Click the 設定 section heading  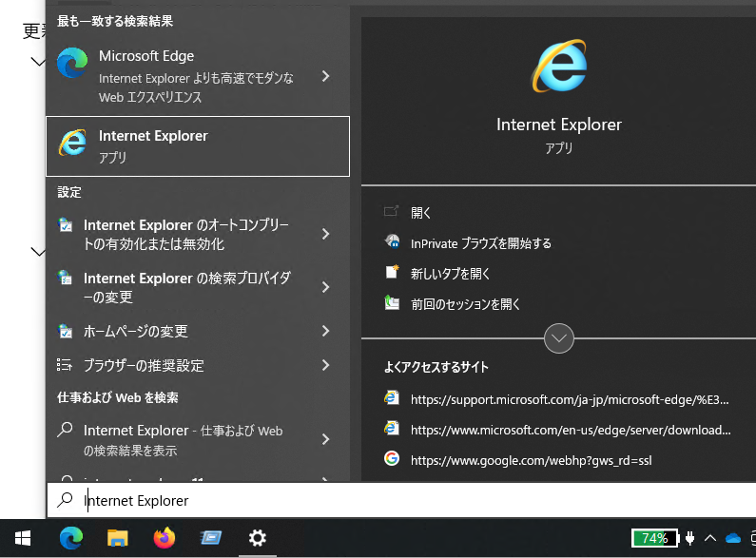pyautogui.click(x=69, y=192)
